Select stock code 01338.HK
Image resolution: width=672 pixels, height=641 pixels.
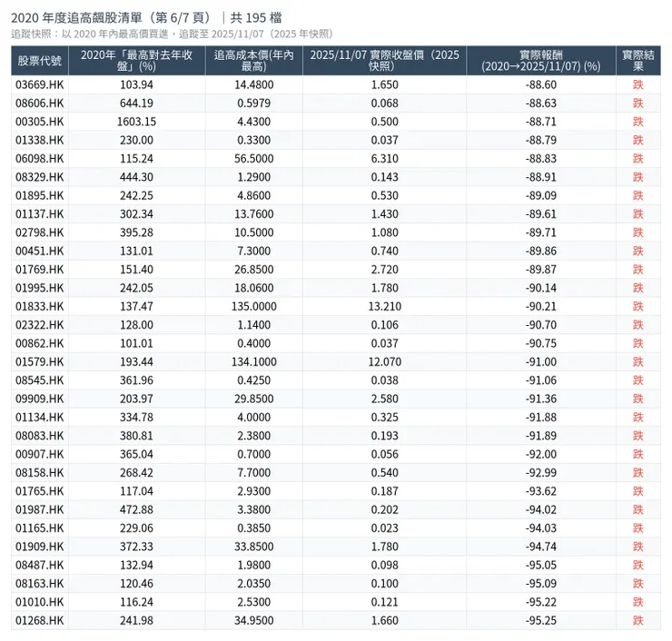(x=39, y=140)
